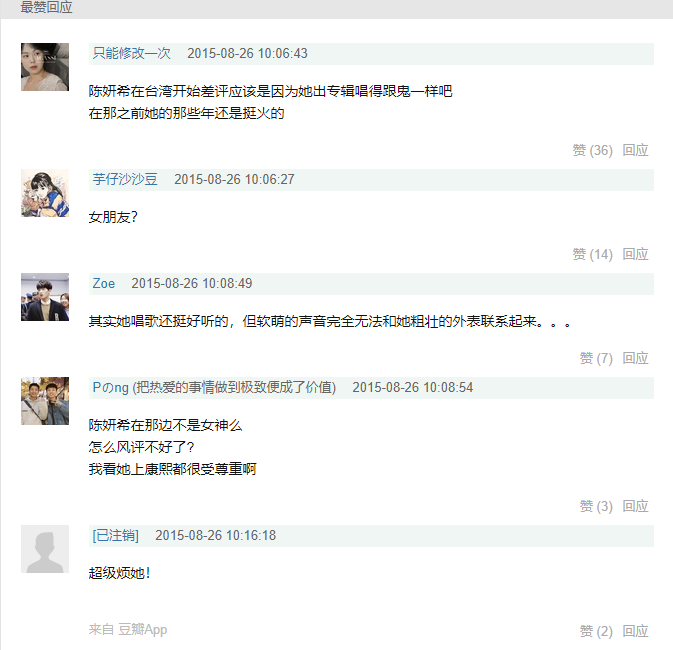Reply to Pのng's comment via 回应

coord(636,506)
